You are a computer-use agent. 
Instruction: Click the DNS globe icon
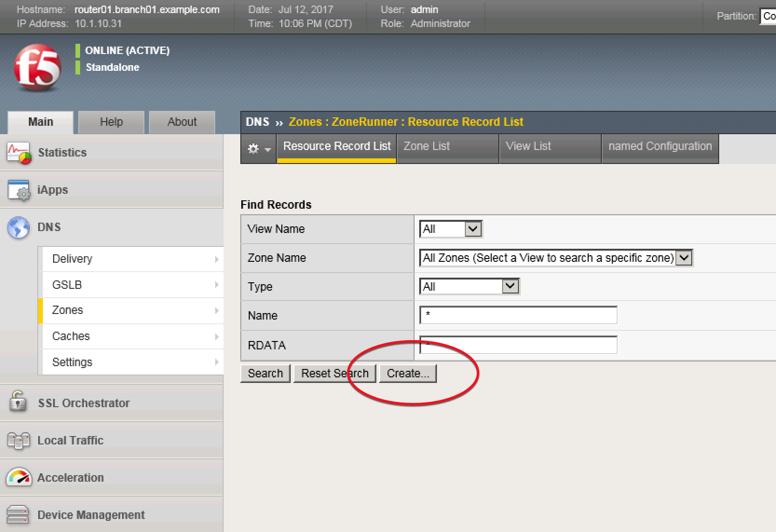(19, 227)
